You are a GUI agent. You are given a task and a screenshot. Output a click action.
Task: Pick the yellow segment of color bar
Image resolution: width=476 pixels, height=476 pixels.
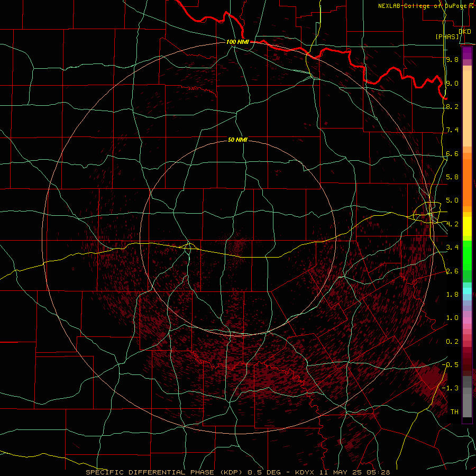pos(467,226)
